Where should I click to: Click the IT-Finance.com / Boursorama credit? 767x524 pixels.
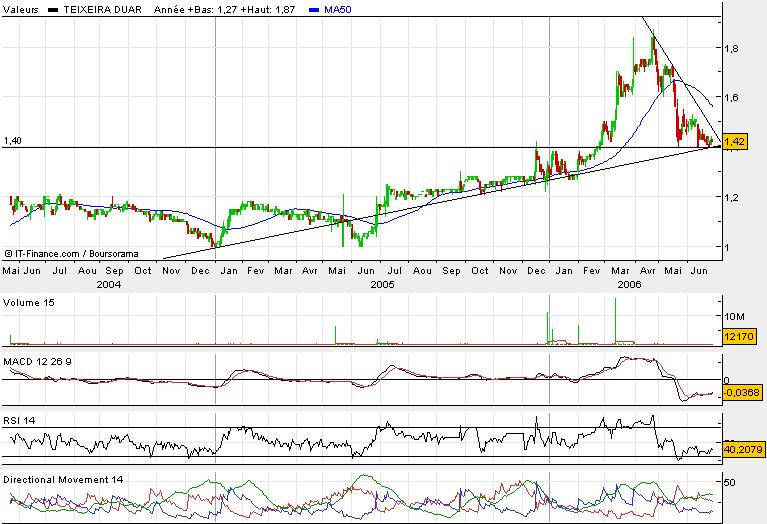coord(72,253)
